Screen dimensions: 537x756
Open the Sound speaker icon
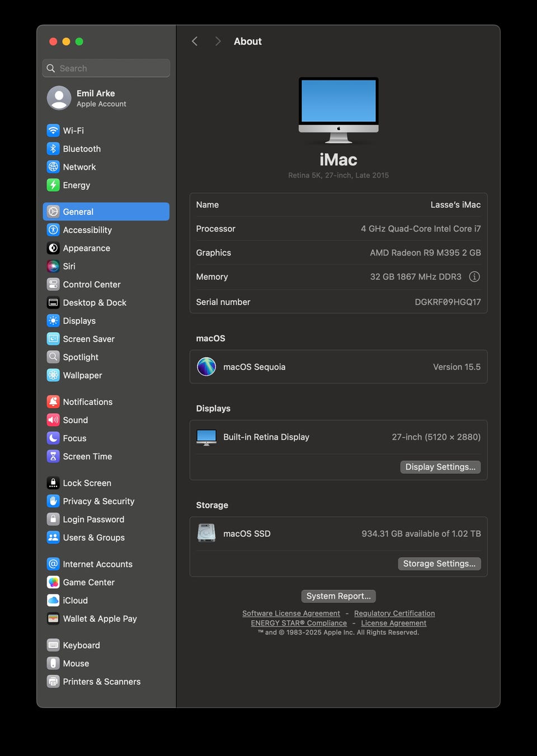(53, 420)
